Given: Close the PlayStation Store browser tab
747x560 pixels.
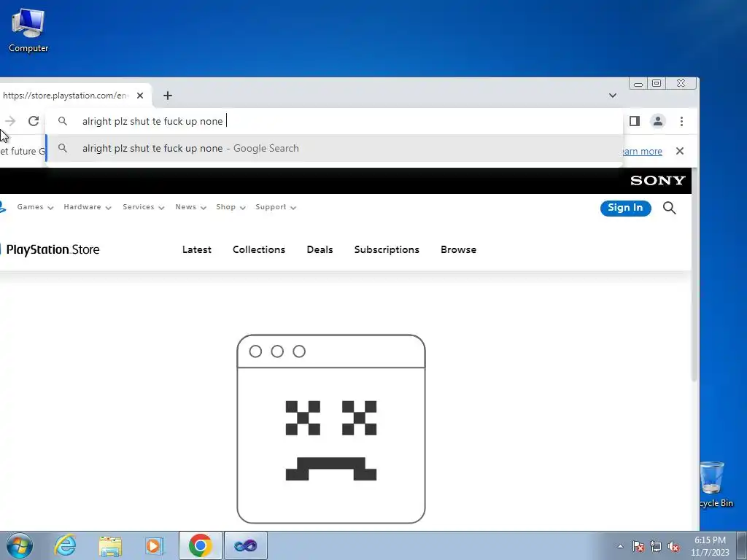Looking at the screenshot, I should [140, 96].
